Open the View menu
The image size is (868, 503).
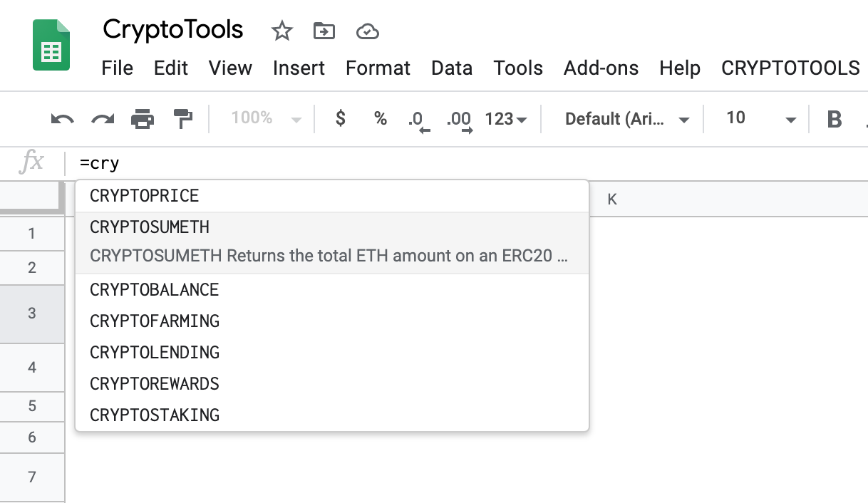click(x=230, y=68)
